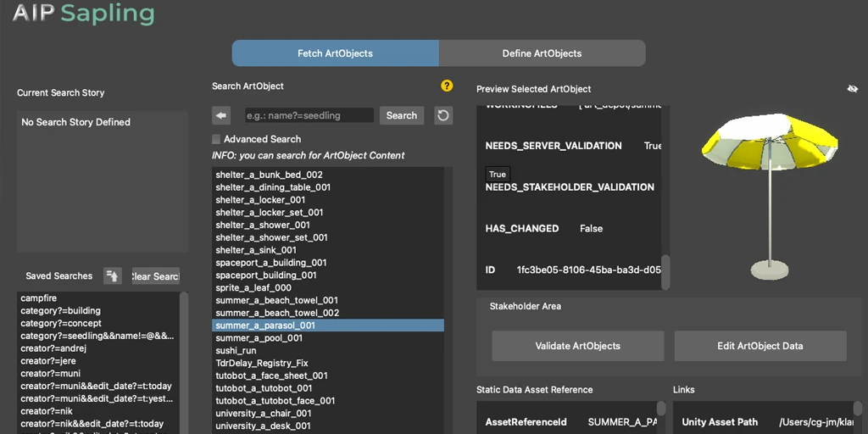Click the reset search circular arrow icon
This screenshot has height=434, width=868.
pyautogui.click(x=443, y=115)
